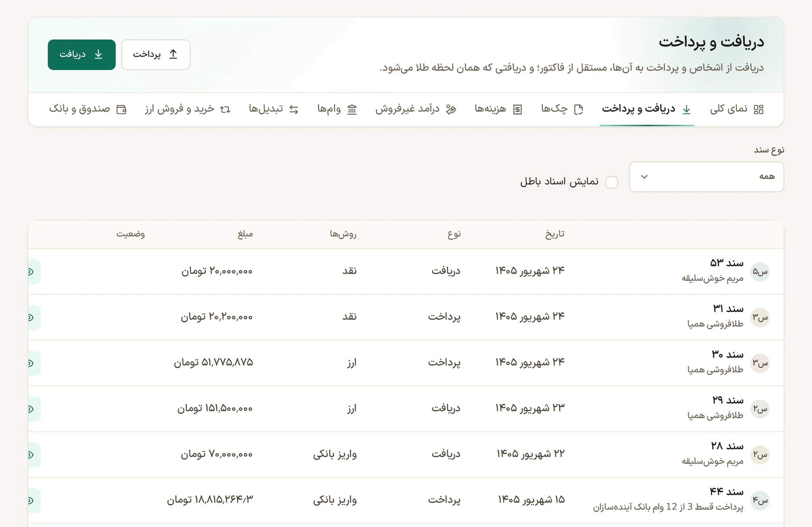Open the نوع سند dropdown showing همه
Screen dimensions: 812x527
coord(707,177)
